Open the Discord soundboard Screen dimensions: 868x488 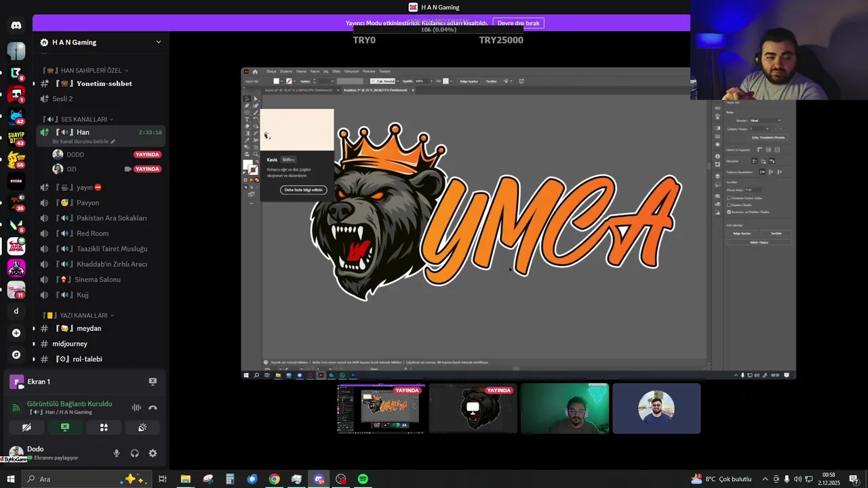[x=142, y=428]
